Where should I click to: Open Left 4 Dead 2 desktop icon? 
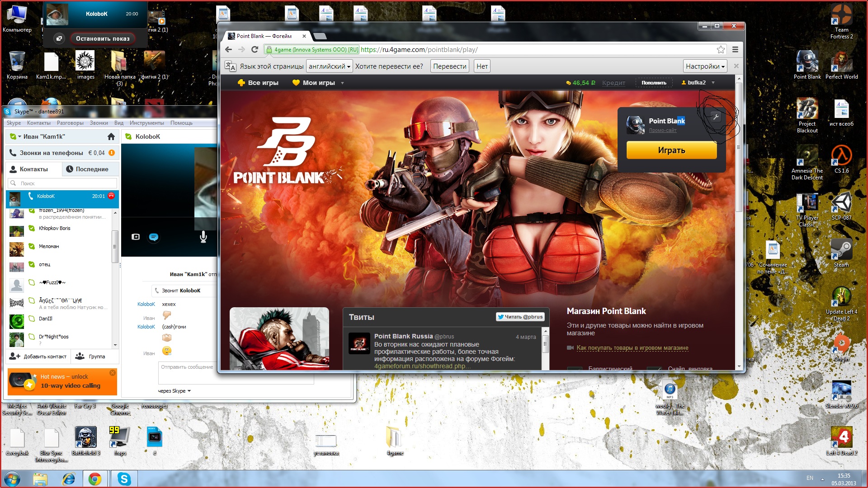[x=841, y=441]
